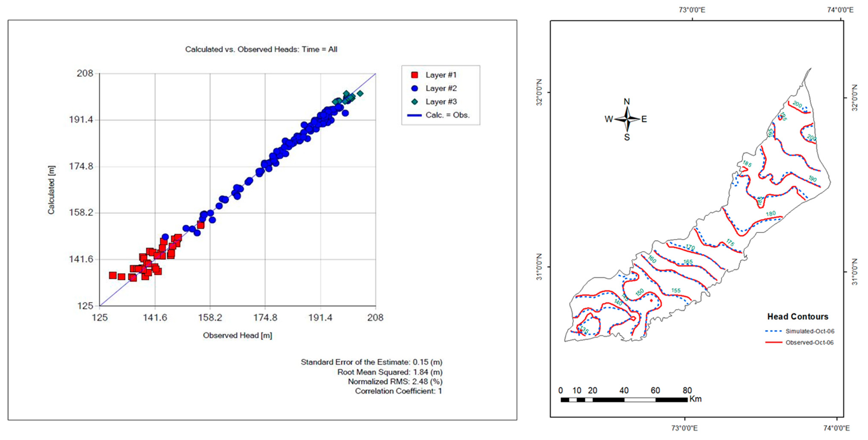Click the red Layer #1 legend square
The height and width of the screenshot is (440, 868).
click(414, 75)
